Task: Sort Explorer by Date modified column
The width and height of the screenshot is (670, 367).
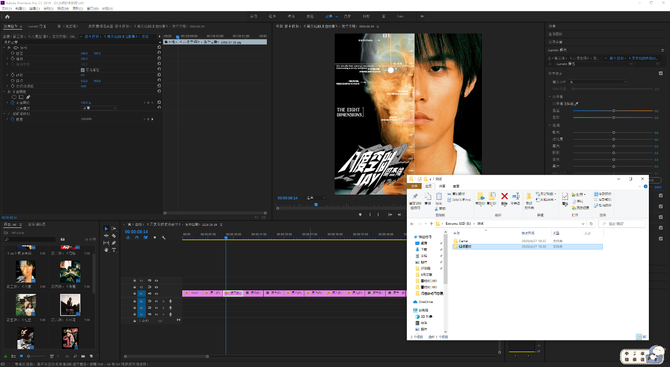Action: coord(528,233)
